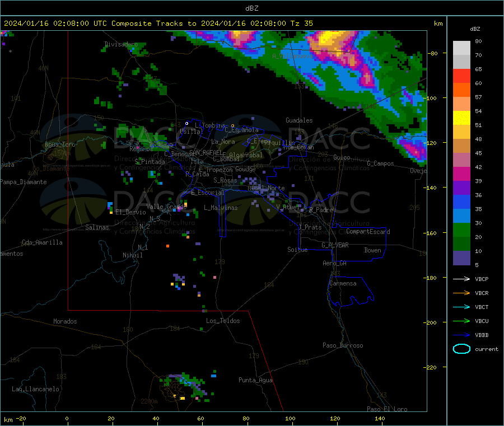Click the Los_Toldos location label
Screen dimensions: 504x426
(x=223, y=321)
